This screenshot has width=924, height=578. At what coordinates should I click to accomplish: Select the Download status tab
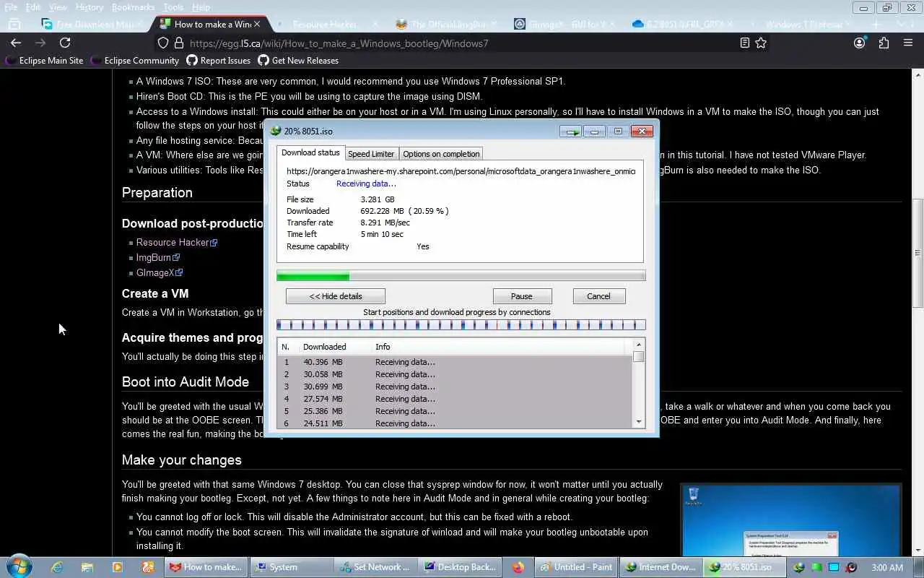click(x=310, y=153)
